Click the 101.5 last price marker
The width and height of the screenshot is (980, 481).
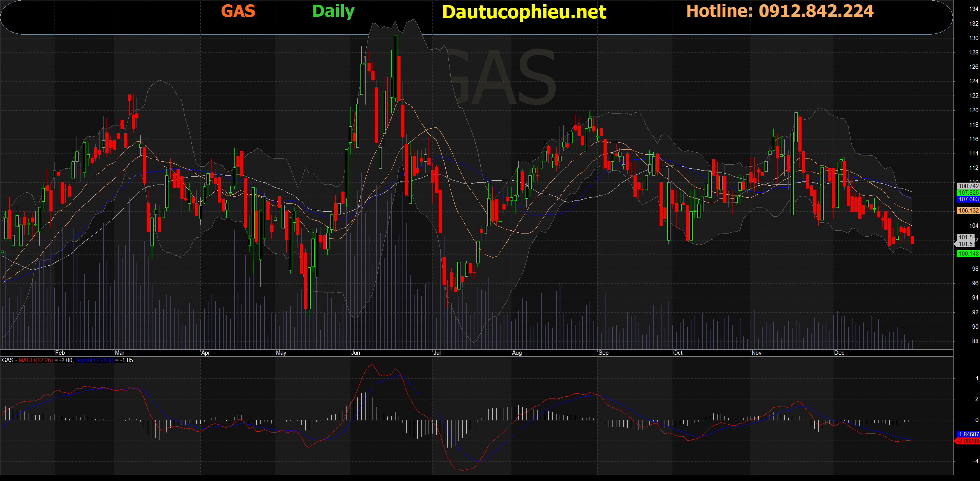[x=966, y=240]
